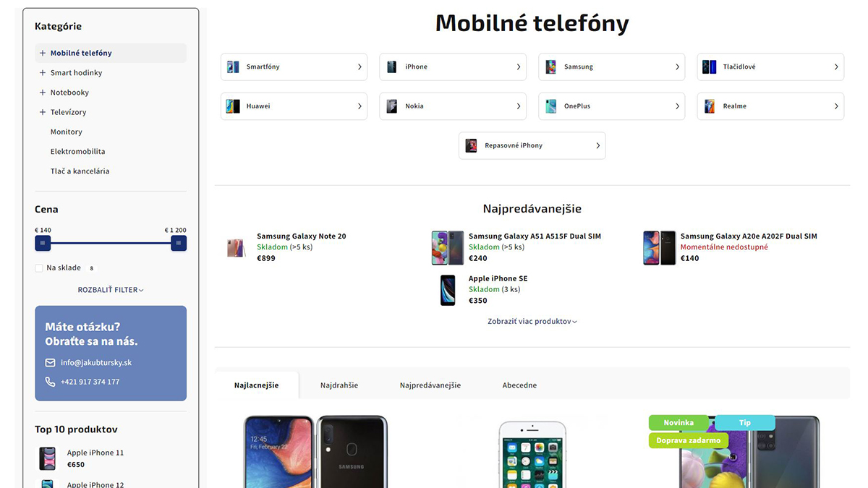Click the Huawei category phone icon

point(233,106)
